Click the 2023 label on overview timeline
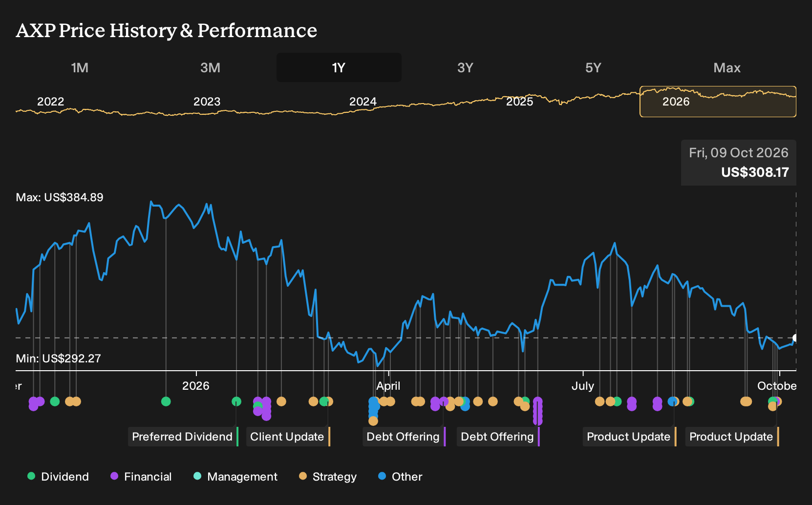 pos(207,102)
